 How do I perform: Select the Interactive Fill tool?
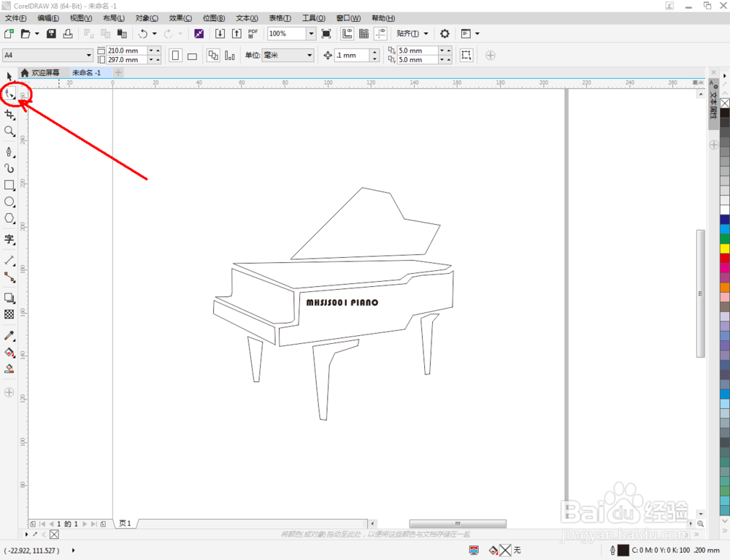pos(9,353)
